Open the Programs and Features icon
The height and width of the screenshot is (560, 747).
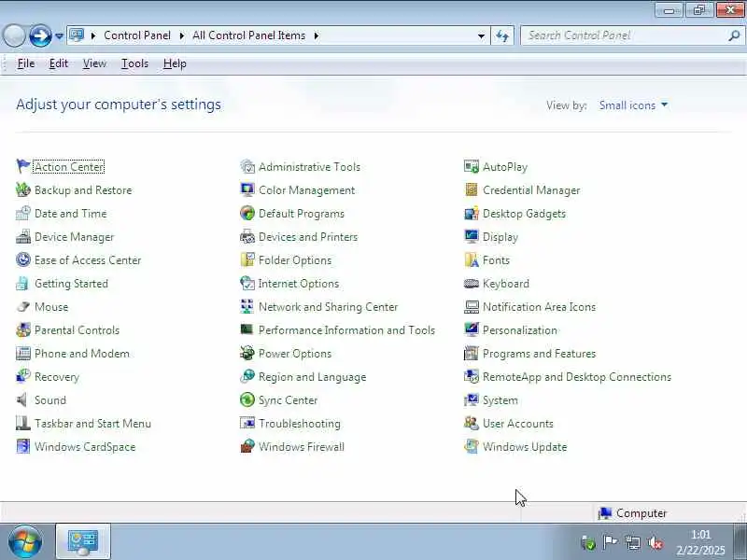click(x=472, y=353)
